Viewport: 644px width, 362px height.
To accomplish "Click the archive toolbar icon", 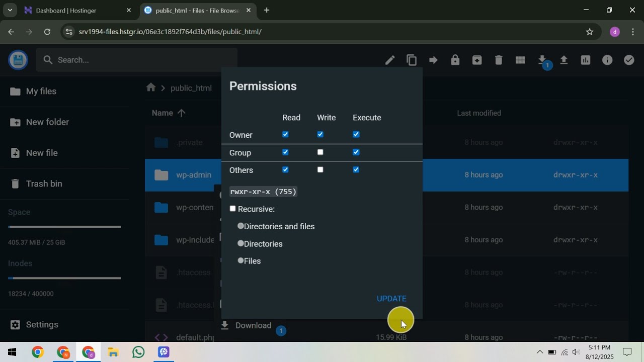I will pos(477,60).
